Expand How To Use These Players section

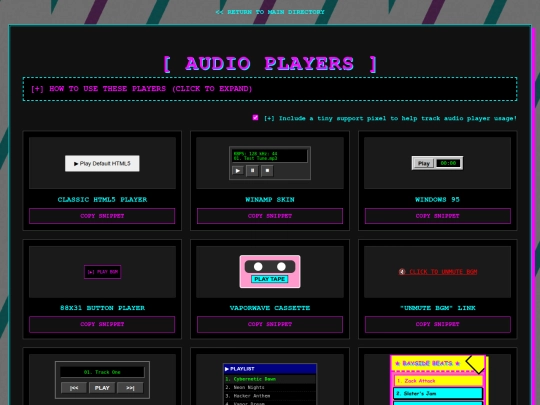[270, 89]
